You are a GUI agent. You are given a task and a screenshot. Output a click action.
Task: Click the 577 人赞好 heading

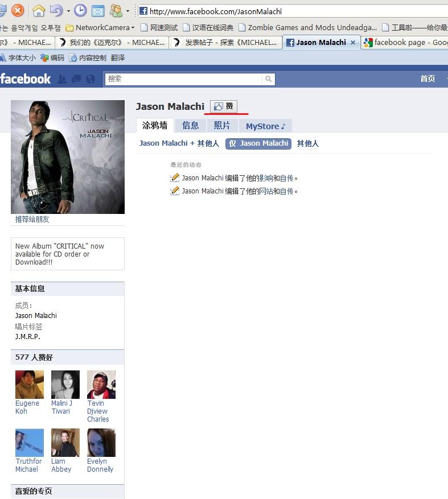pos(34,357)
